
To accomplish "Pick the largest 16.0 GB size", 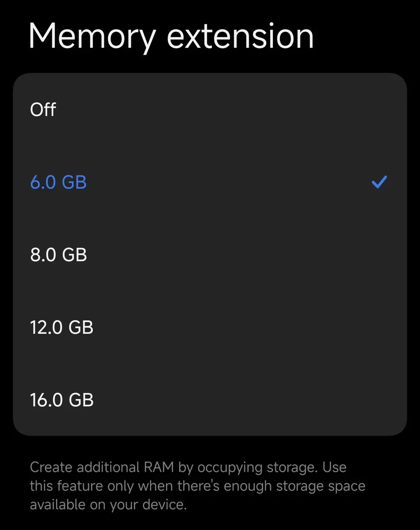I will 62,400.
